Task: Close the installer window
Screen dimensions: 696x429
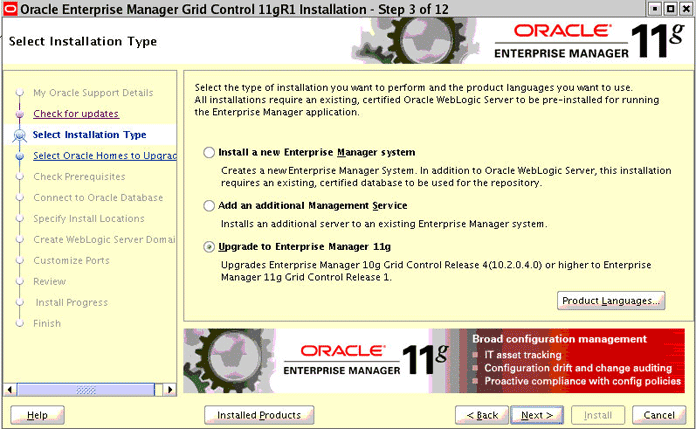Action: (x=686, y=9)
